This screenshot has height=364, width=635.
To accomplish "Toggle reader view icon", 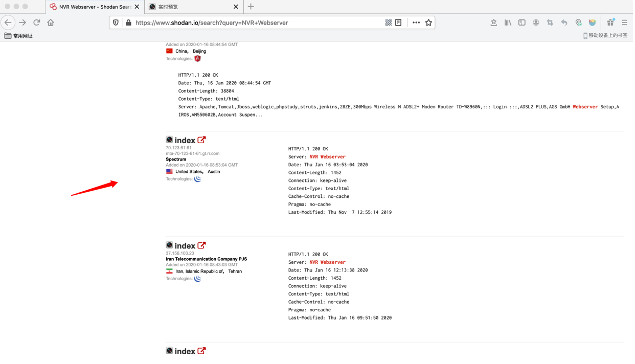I will [398, 22].
